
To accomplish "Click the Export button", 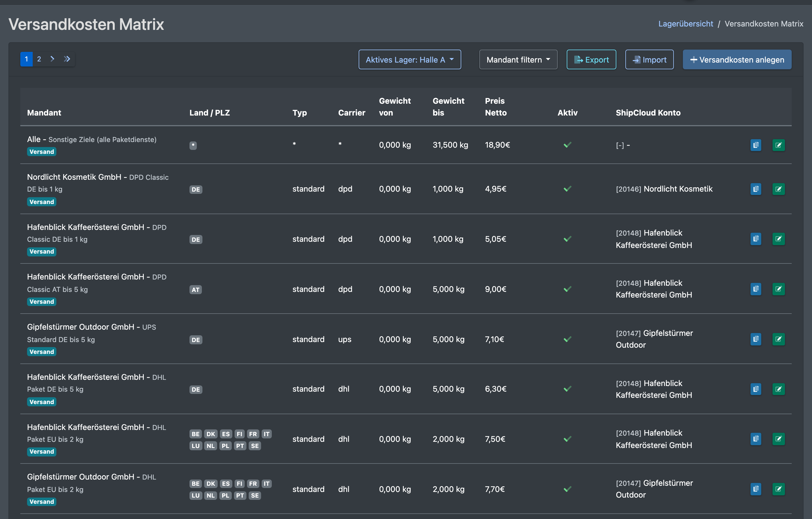I will pyautogui.click(x=591, y=60).
